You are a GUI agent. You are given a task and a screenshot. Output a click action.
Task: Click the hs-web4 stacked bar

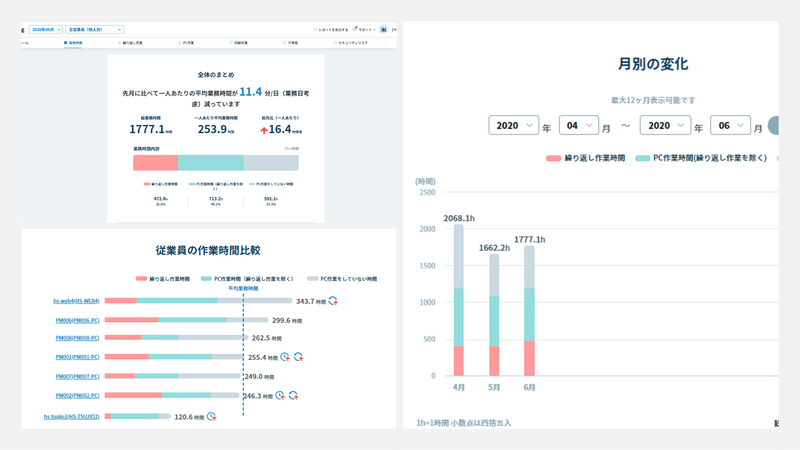198,301
